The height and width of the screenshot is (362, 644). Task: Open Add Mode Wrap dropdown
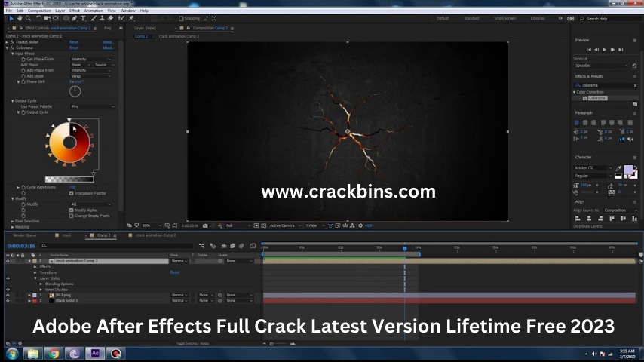[90, 76]
